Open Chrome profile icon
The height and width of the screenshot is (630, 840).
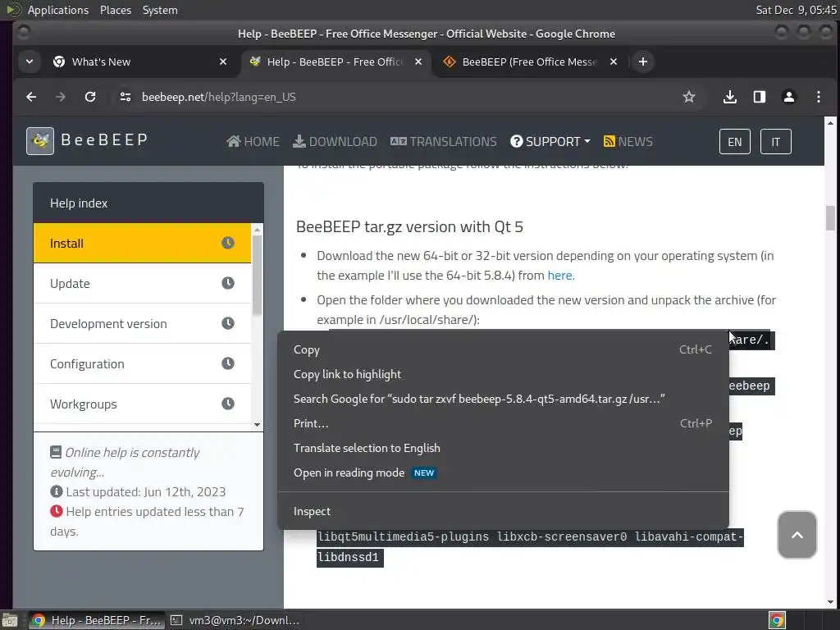tap(788, 97)
